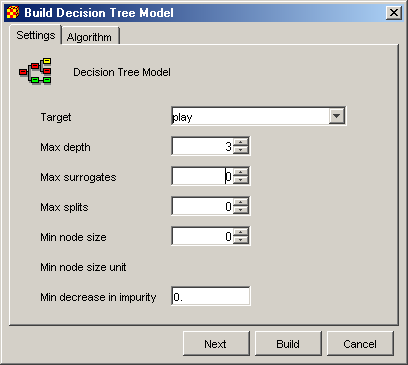This screenshot has height=365, width=408.
Task: Select the Settings tab
Action: click(36, 35)
